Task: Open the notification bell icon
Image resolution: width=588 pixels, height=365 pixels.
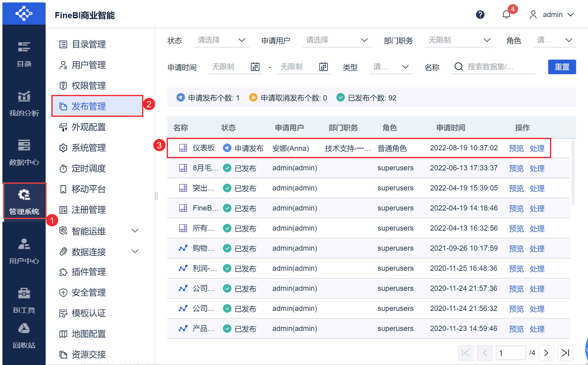Action: click(x=506, y=15)
